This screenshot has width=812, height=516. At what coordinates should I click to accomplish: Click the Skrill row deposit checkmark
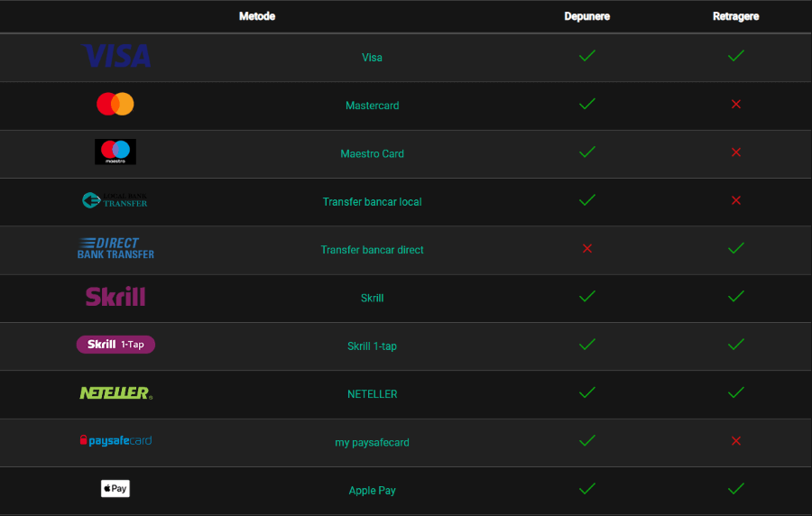(587, 297)
